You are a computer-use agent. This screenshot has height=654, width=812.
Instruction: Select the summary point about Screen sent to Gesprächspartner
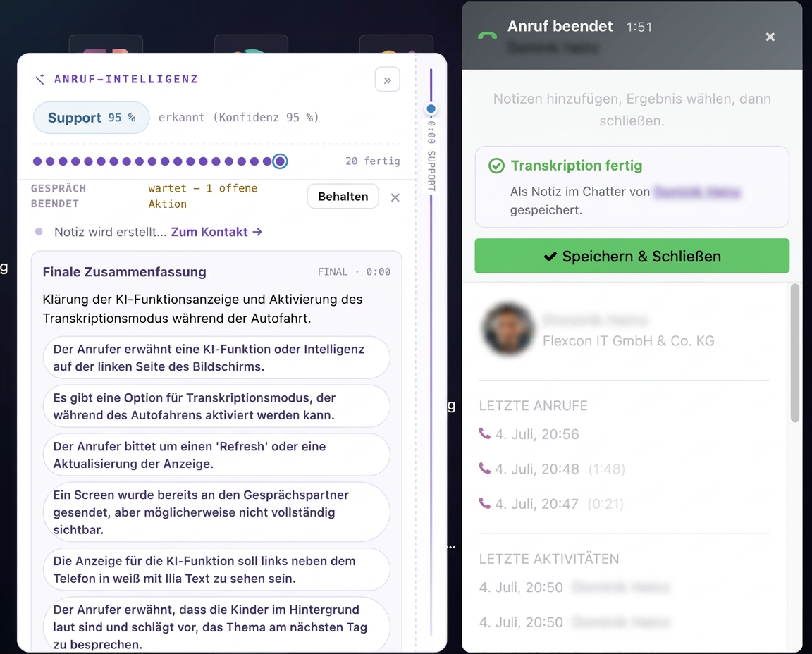[216, 512]
